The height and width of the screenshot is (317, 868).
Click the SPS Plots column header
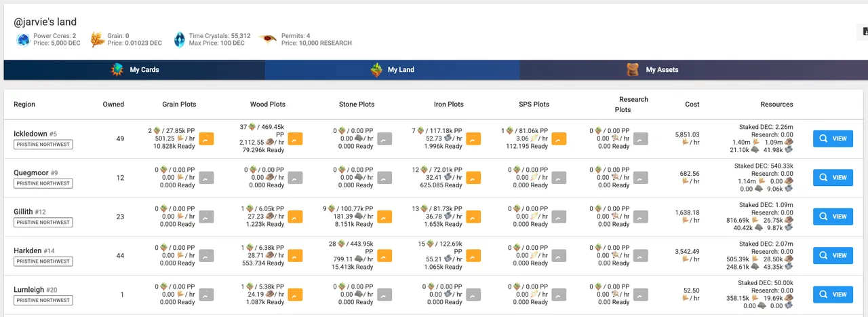pos(533,105)
